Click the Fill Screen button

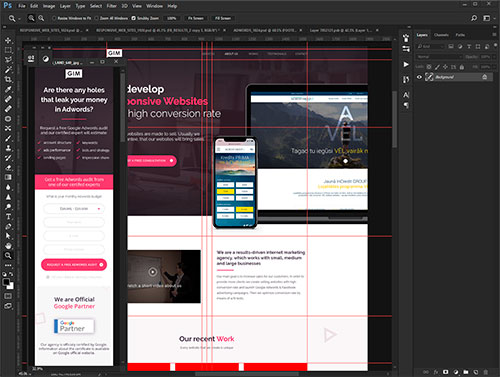coord(223,18)
